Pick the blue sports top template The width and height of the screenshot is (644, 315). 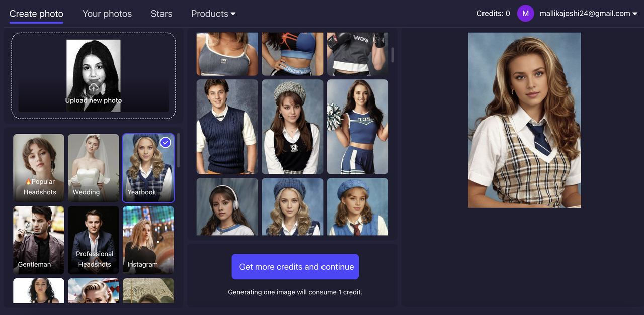[292, 54]
